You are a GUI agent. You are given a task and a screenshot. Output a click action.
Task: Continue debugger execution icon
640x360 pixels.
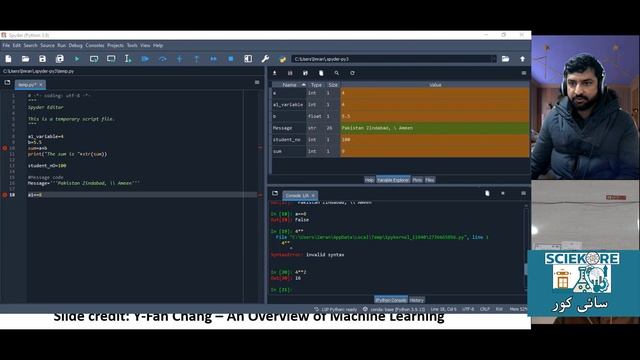point(213,59)
